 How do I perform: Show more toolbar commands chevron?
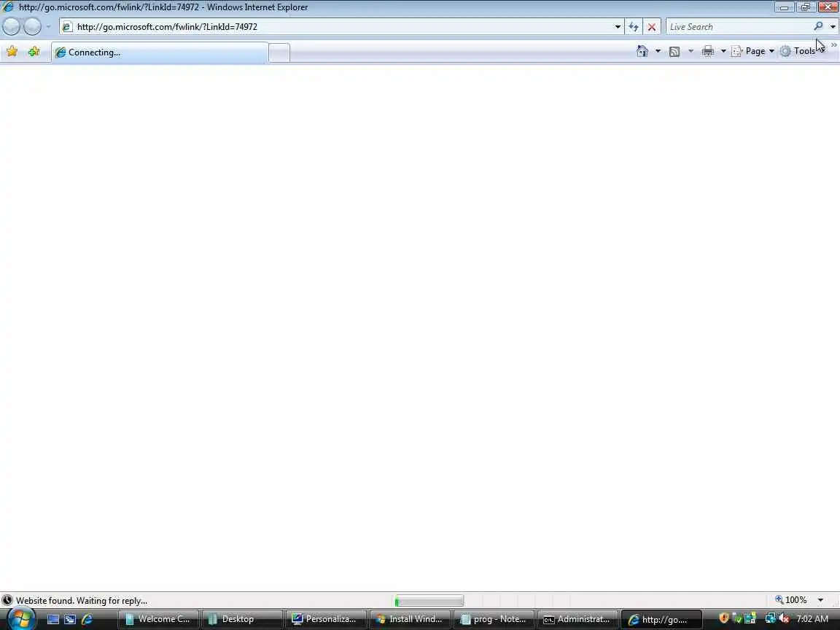[833, 45]
